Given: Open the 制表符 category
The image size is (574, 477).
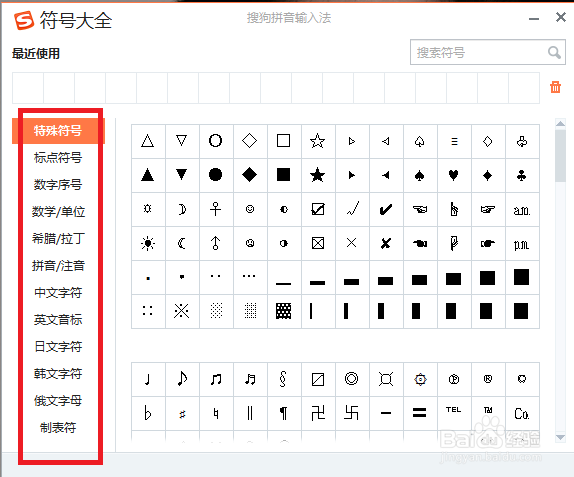Looking at the screenshot, I should tap(58, 428).
